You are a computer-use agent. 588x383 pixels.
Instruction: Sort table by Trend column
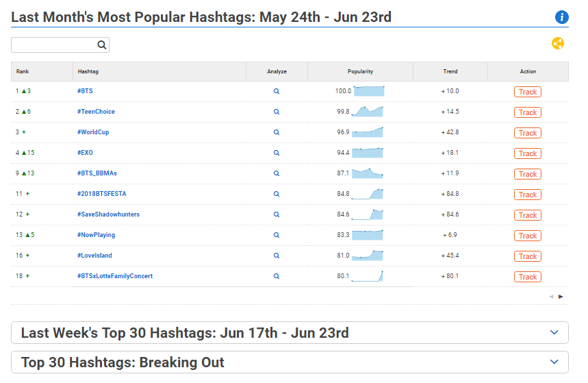[x=450, y=71]
